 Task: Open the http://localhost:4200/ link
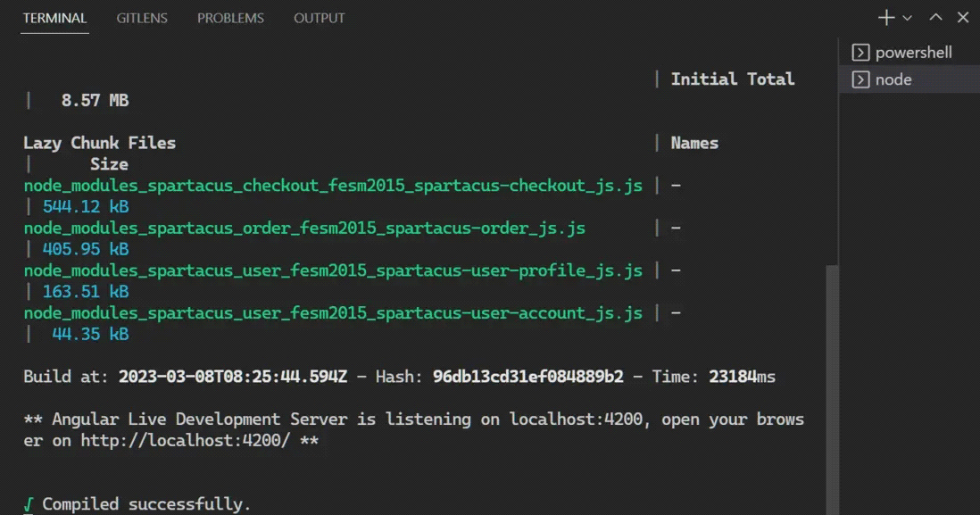pos(185,441)
